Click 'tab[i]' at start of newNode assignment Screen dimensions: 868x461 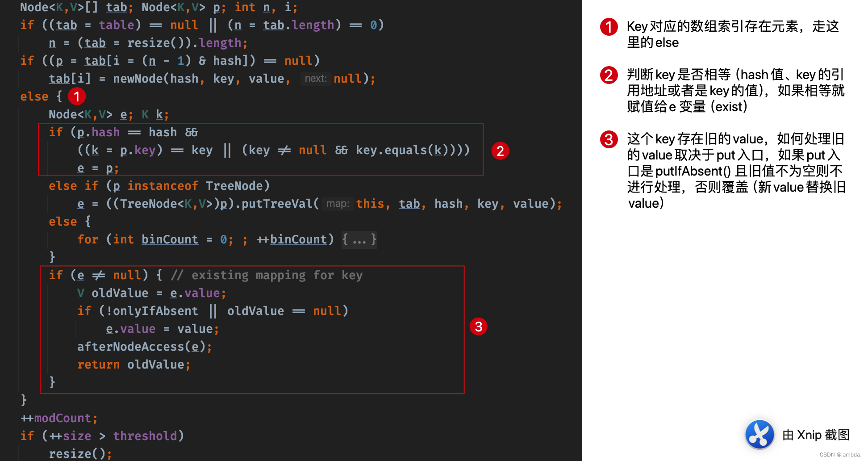point(70,79)
